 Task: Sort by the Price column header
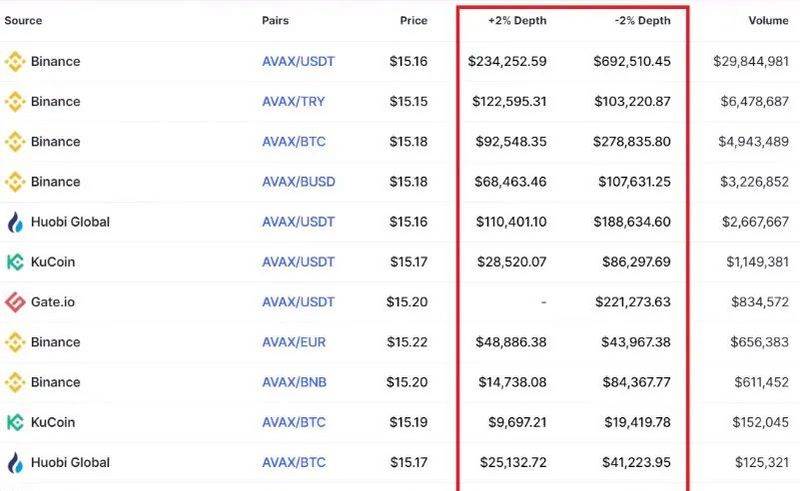(413, 20)
